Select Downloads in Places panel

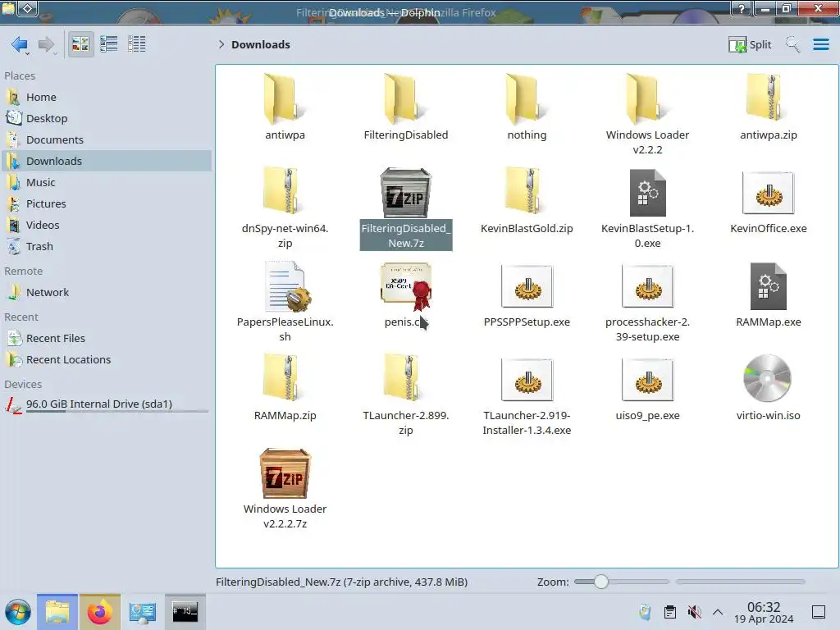click(106, 162)
